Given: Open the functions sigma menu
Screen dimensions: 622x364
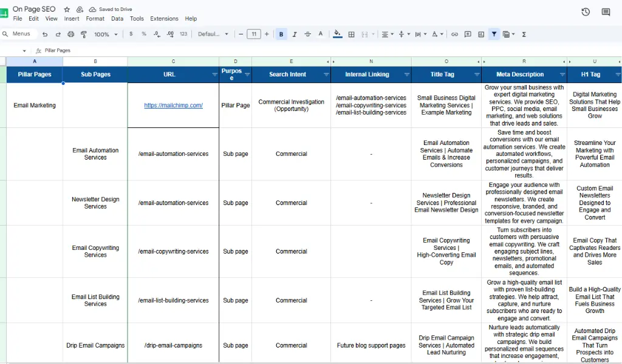Looking at the screenshot, I should (x=524, y=35).
